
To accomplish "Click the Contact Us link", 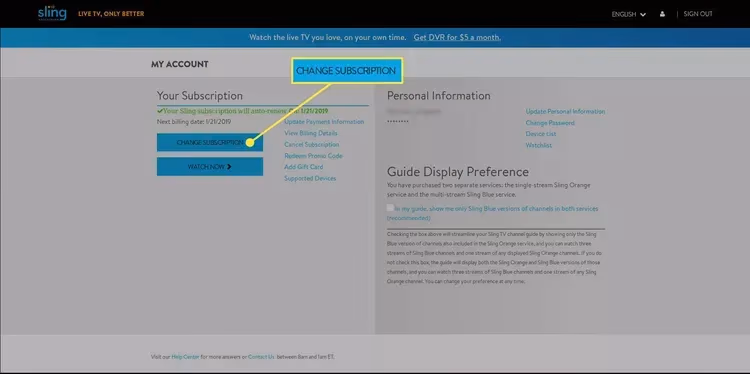I will (261, 357).
